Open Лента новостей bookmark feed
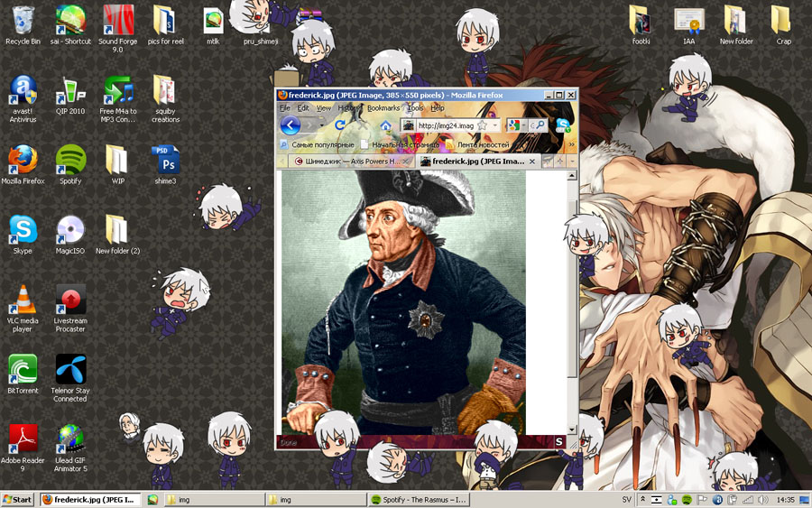The width and height of the screenshot is (812, 508). [x=478, y=144]
